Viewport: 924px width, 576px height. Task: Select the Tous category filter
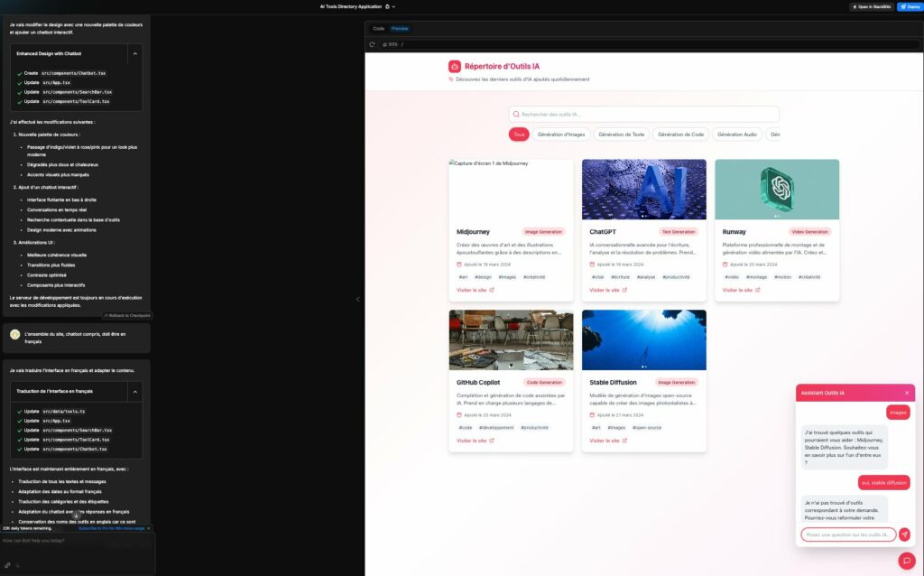[519, 135]
